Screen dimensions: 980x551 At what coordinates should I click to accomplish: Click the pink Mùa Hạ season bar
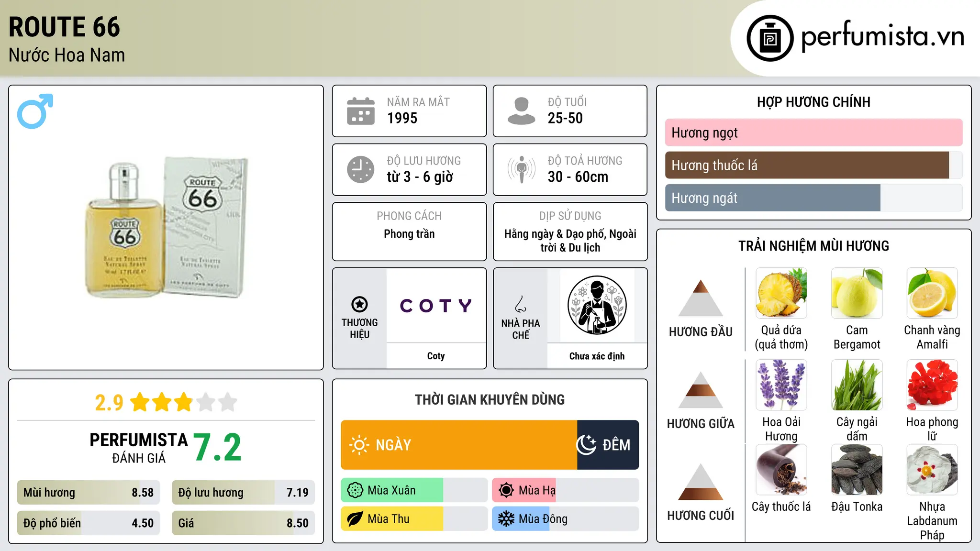click(524, 490)
